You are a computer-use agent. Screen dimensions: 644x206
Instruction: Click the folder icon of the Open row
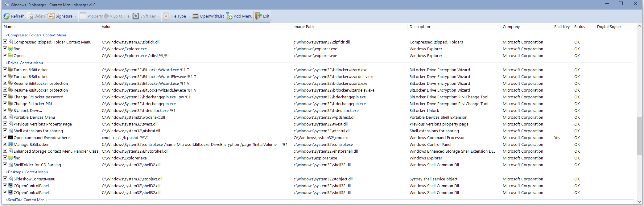(x=10, y=56)
